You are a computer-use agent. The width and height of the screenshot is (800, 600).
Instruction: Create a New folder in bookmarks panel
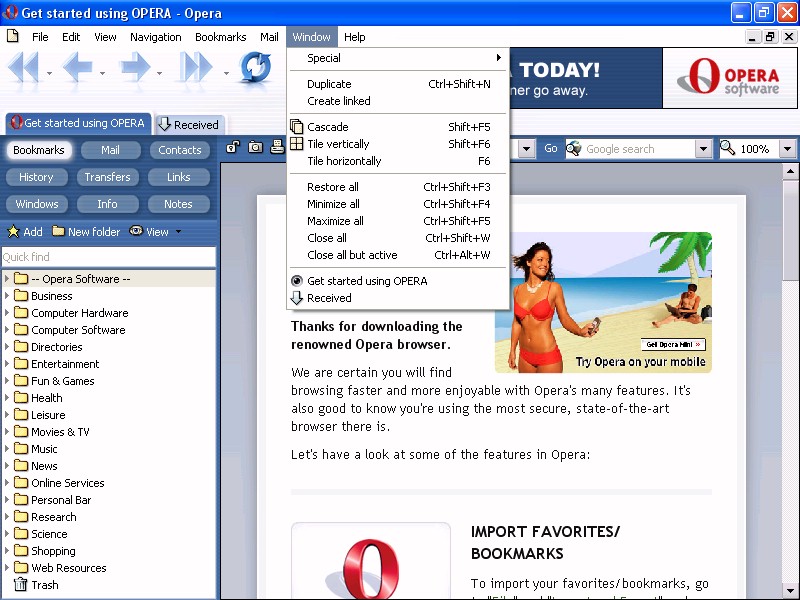86,232
